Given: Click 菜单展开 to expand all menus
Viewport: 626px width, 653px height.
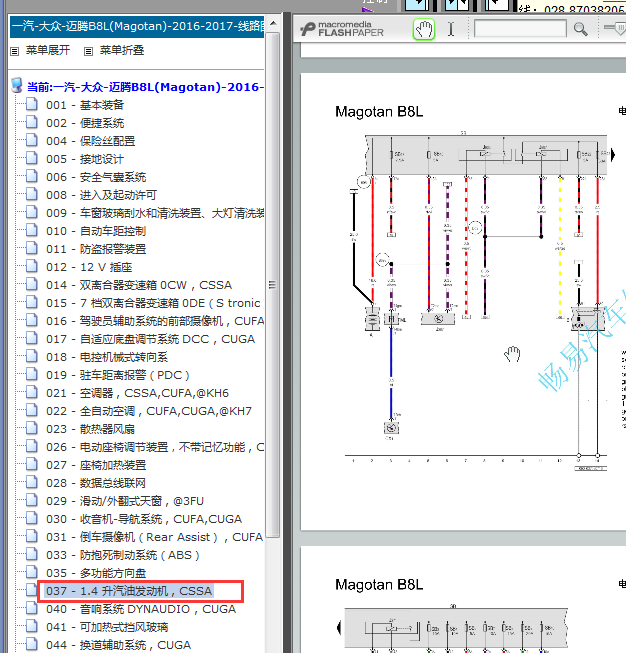Looking at the screenshot, I should pyautogui.click(x=47, y=50).
